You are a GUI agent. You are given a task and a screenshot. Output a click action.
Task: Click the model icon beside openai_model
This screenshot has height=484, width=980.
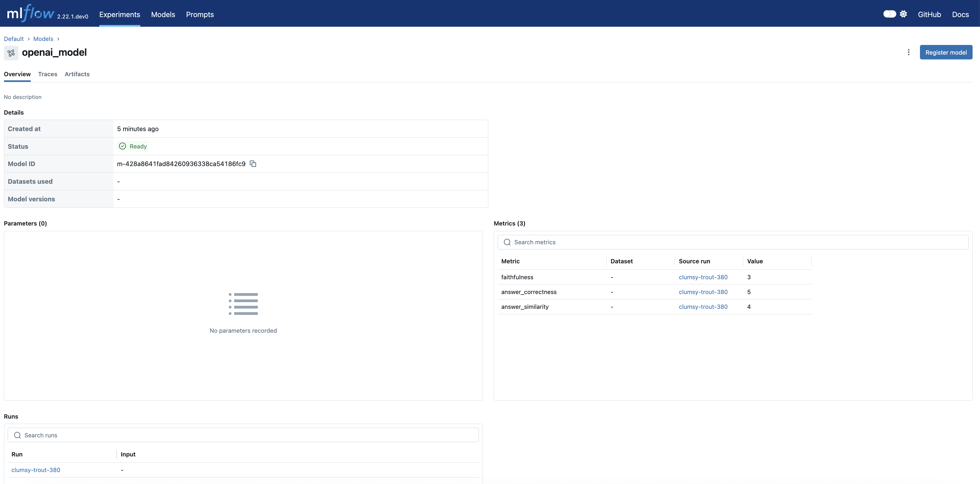tap(11, 53)
